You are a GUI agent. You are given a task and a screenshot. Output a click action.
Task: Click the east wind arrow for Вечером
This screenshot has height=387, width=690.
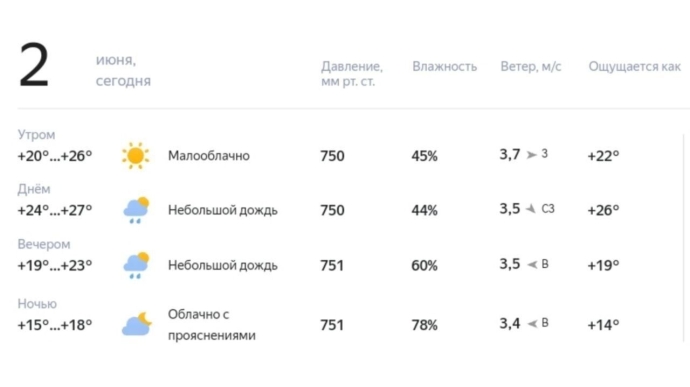[x=532, y=264]
